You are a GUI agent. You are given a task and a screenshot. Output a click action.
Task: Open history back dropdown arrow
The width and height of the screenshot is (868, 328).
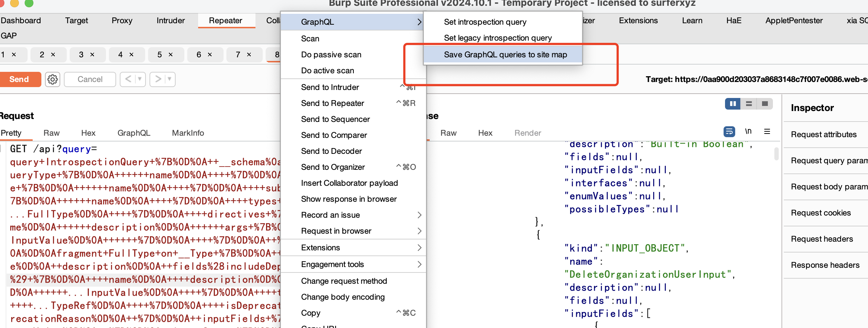140,79
